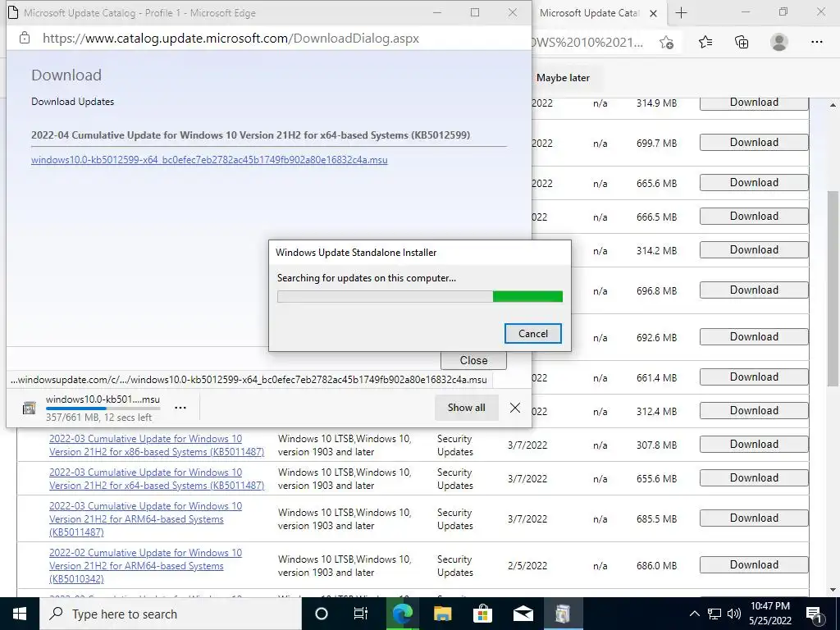The height and width of the screenshot is (630, 840).
Task: Open Edge Settings and more menu
Action: [816, 42]
